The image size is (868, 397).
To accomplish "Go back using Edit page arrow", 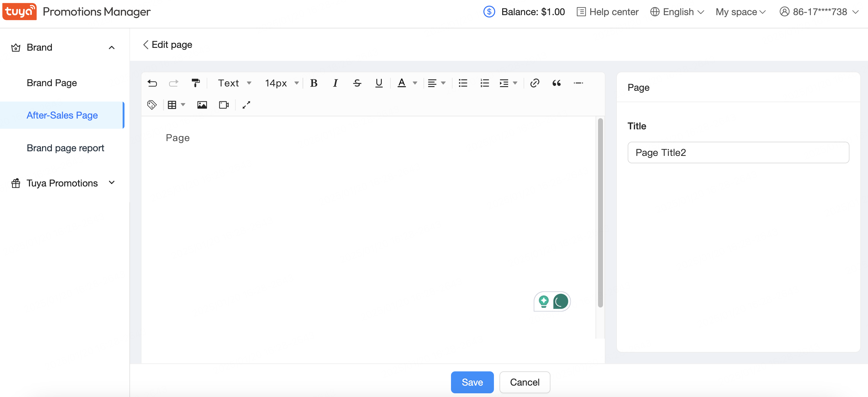I will point(146,45).
